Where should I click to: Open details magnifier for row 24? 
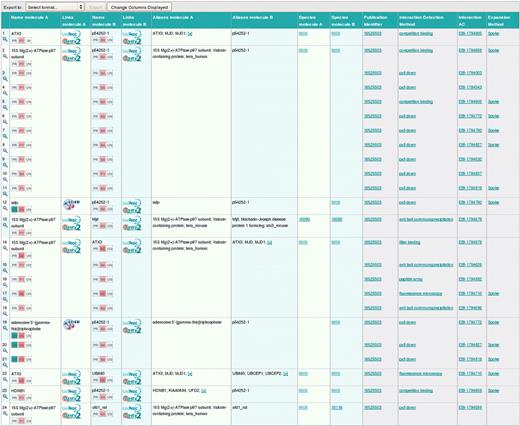(5, 414)
